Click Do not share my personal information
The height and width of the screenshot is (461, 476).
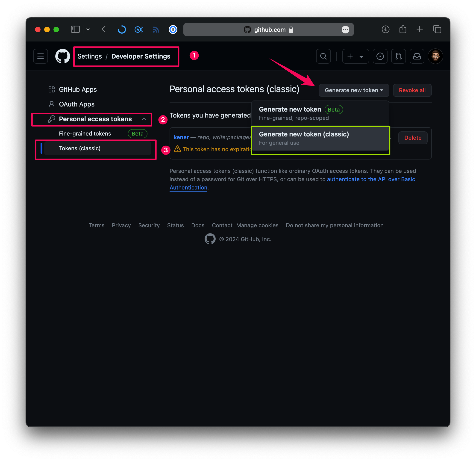click(334, 225)
